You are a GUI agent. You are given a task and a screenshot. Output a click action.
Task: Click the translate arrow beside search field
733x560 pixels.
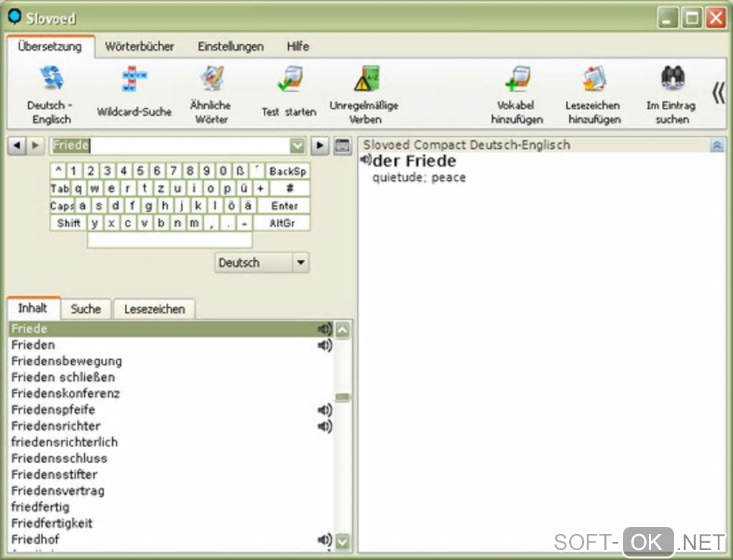coord(320,146)
